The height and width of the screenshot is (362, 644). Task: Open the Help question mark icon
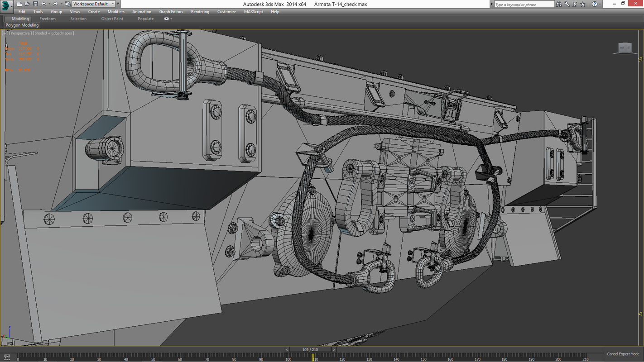tap(595, 4)
